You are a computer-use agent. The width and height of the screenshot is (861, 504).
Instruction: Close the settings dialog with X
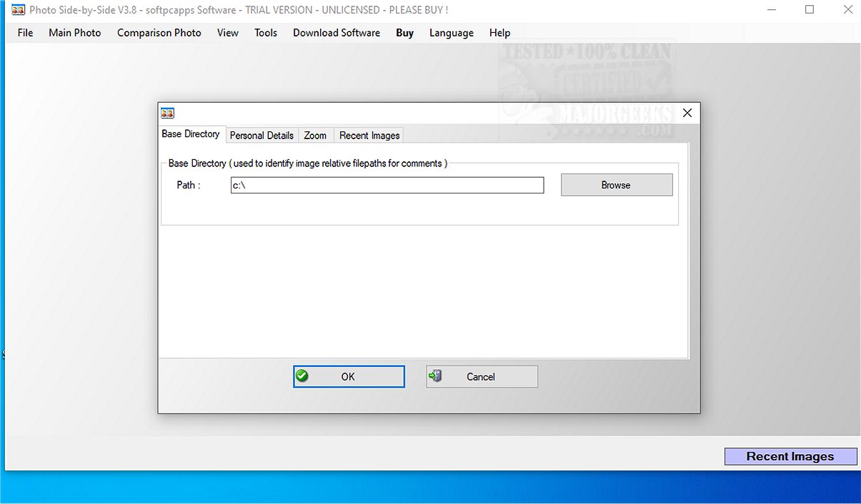tap(687, 113)
